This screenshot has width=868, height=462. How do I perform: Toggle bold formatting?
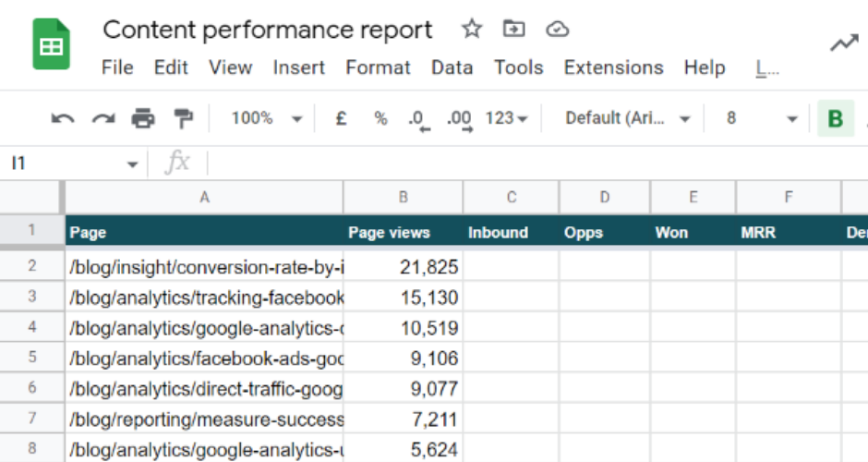(x=836, y=119)
